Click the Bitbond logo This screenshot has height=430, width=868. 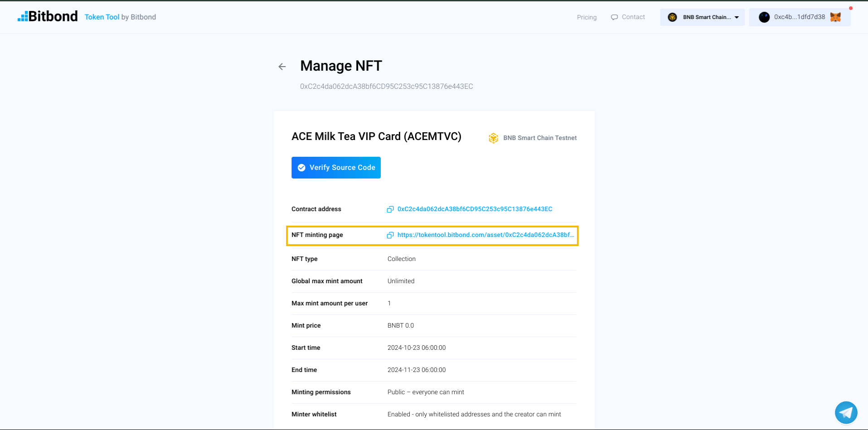pos(47,16)
